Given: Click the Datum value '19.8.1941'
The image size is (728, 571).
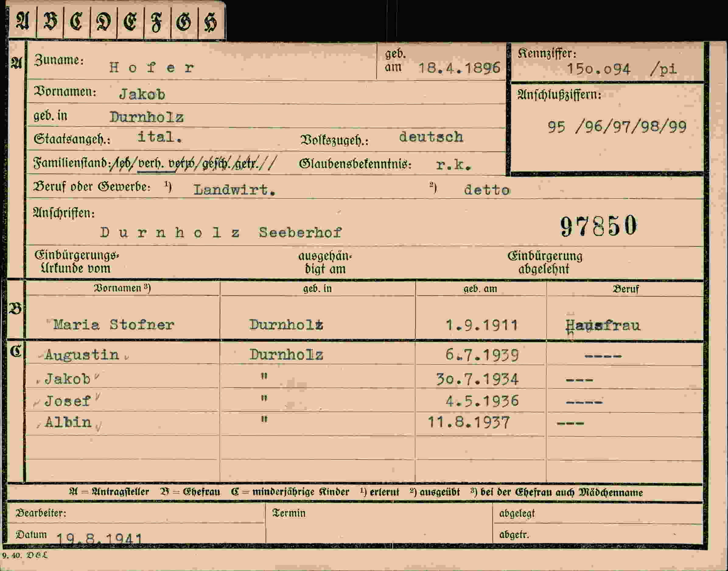Looking at the screenshot, I should (99, 538).
